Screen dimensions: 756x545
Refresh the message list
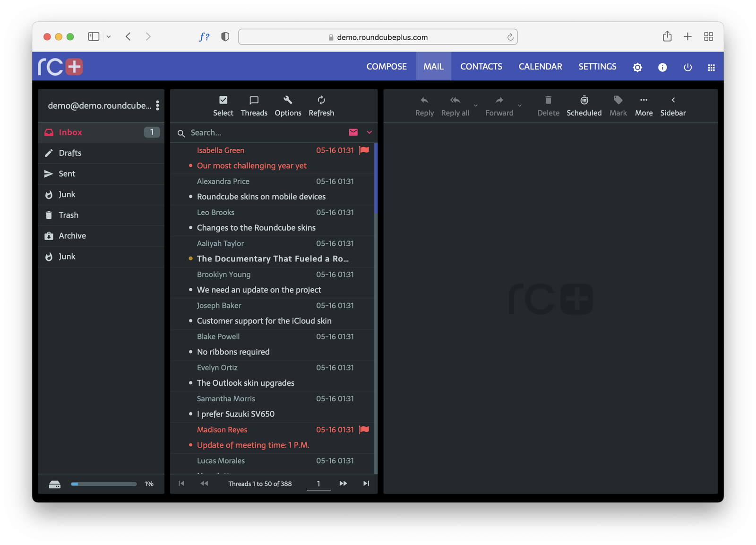tap(321, 106)
